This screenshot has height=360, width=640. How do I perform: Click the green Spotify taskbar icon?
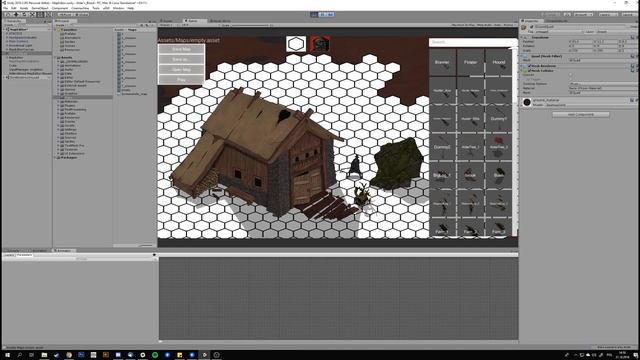(155, 355)
